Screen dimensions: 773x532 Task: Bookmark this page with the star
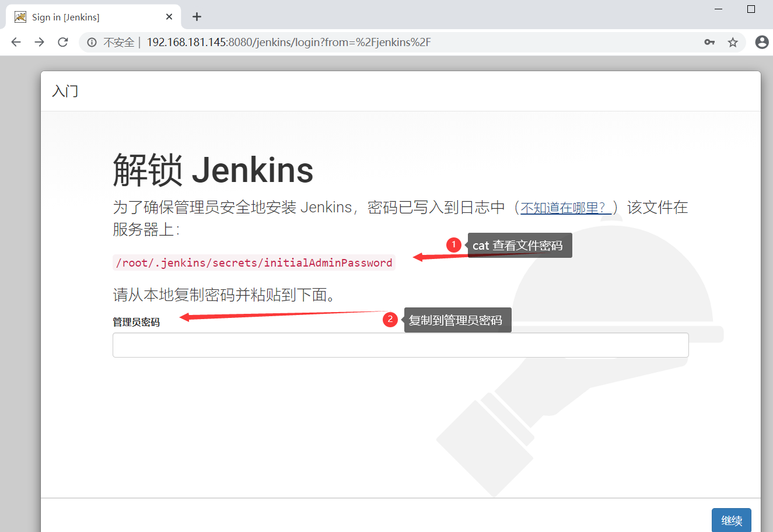point(733,42)
